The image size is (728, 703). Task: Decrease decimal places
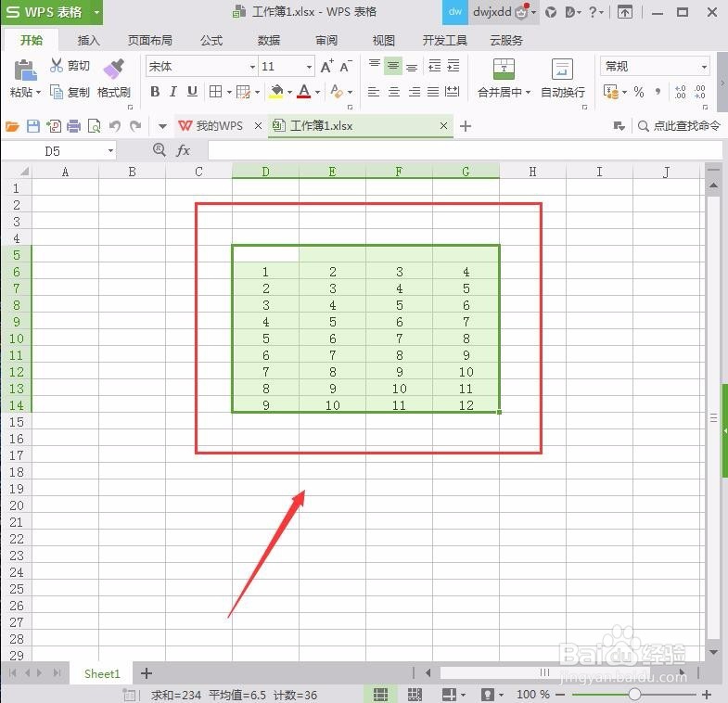[x=700, y=92]
